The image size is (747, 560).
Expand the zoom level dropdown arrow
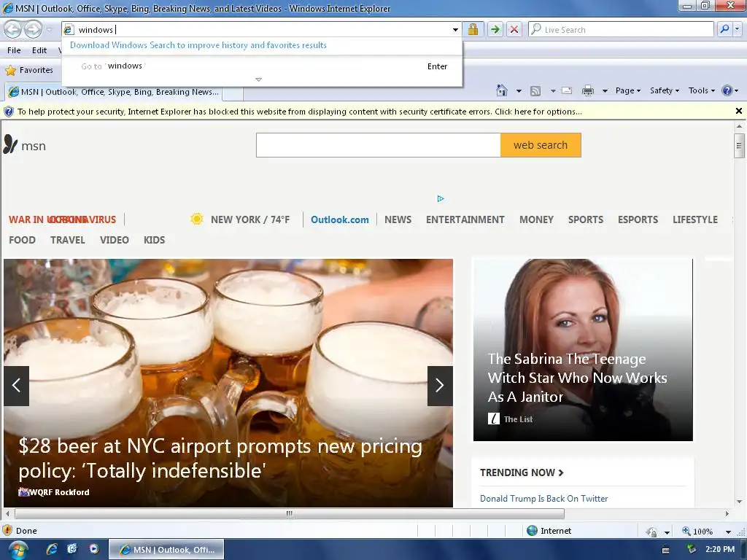[x=728, y=532]
